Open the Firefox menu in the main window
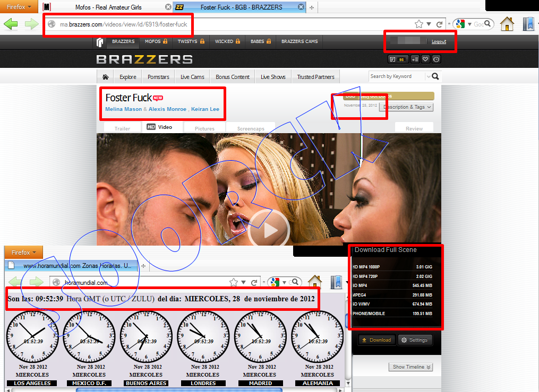This screenshot has height=392, width=539. (x=19, y=7)
